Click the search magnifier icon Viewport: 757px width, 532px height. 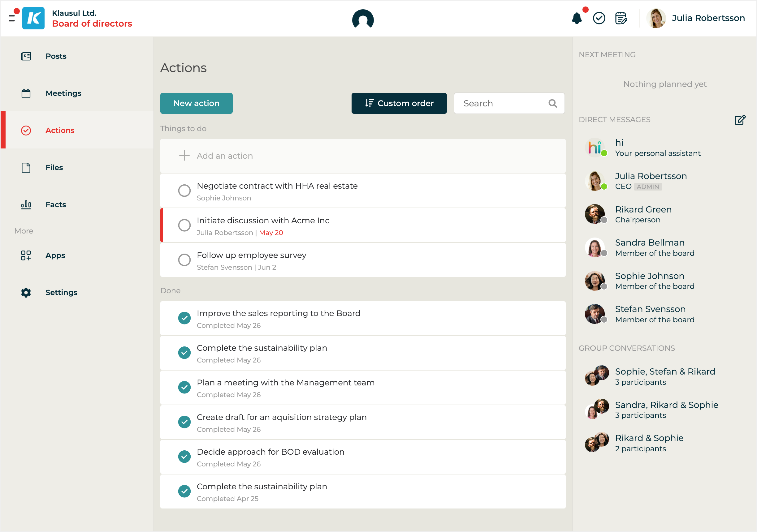click(x=552, y=103)
